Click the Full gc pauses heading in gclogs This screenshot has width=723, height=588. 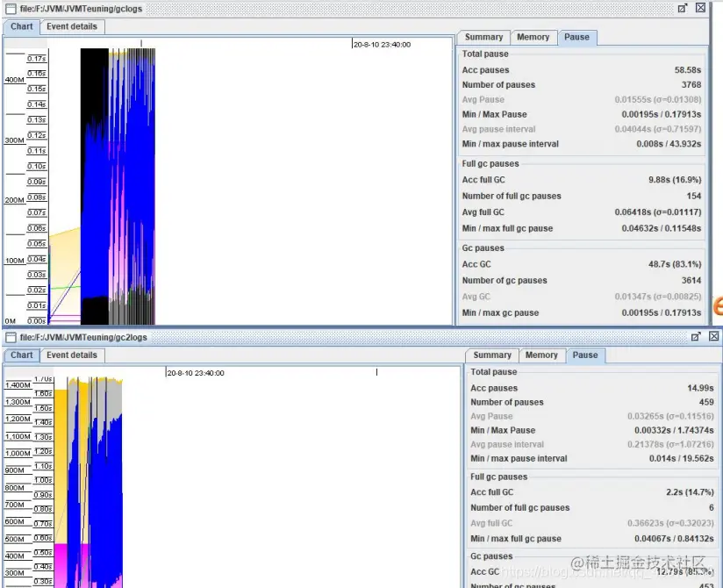pyautogui.click(x=490, y=164)
